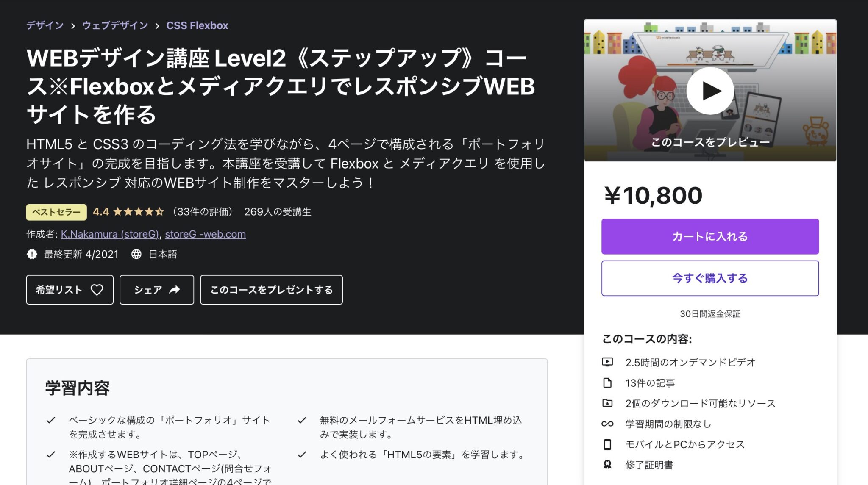Open instructor profile K.Nakamura (storeG)
The height and width of the screenshot is (485, 868).
pyautogui.click(x=110, y=234)
